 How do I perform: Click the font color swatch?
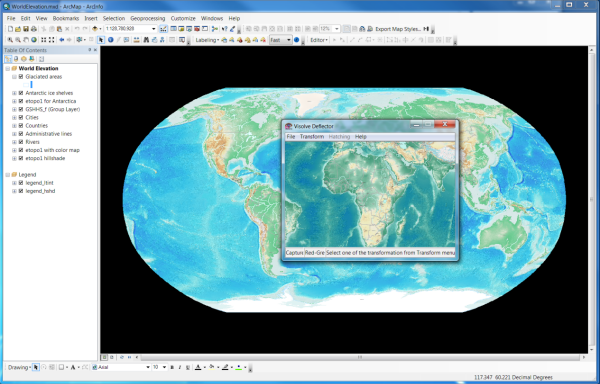pos(198,367)
